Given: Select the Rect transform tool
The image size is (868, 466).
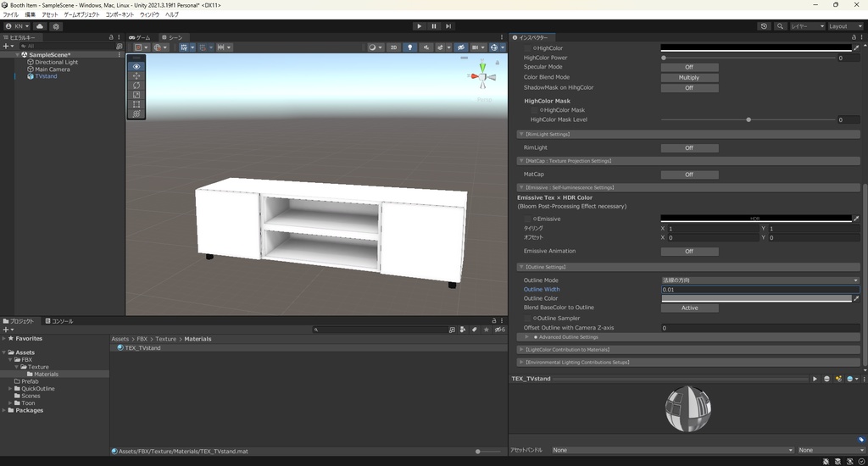Looking at the screenshot, I should pos(136,104).
